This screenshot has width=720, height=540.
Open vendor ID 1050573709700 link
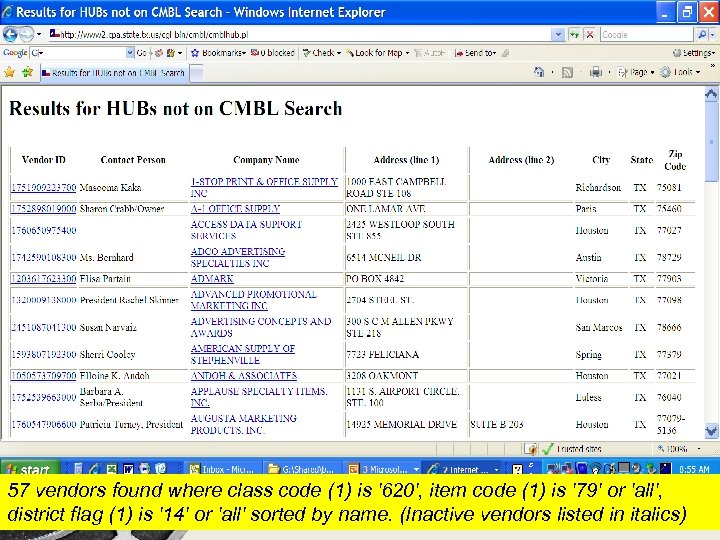tap(44, 376)
